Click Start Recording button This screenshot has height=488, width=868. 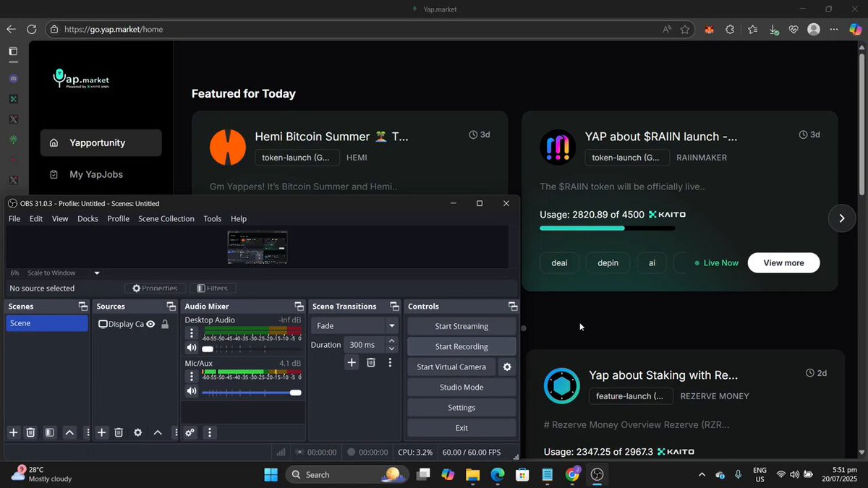pos(461,346)
